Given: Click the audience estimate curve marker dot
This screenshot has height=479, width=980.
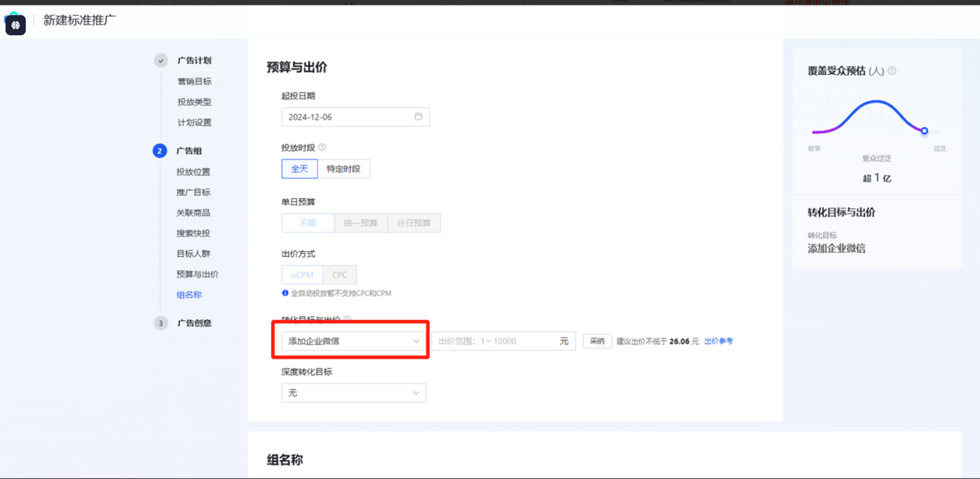Looking at the screenshot, I should point(924,131).
